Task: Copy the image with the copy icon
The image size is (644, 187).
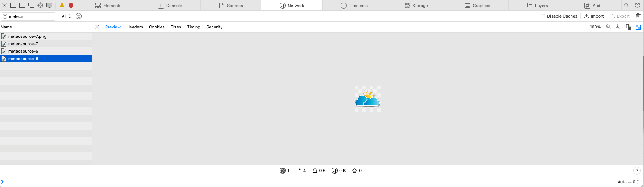Action: pyautogui.click(x=628, y=27)
